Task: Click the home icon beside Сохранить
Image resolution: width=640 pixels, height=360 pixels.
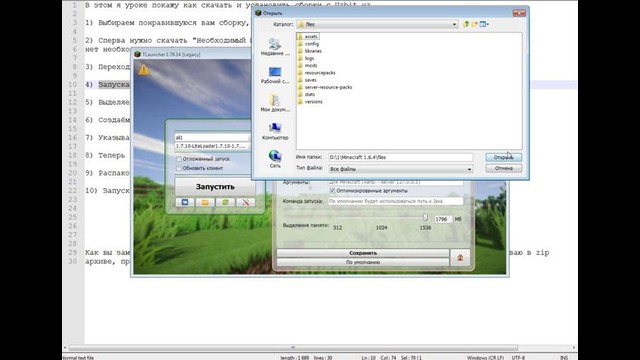Action: [x=460, y=258]
